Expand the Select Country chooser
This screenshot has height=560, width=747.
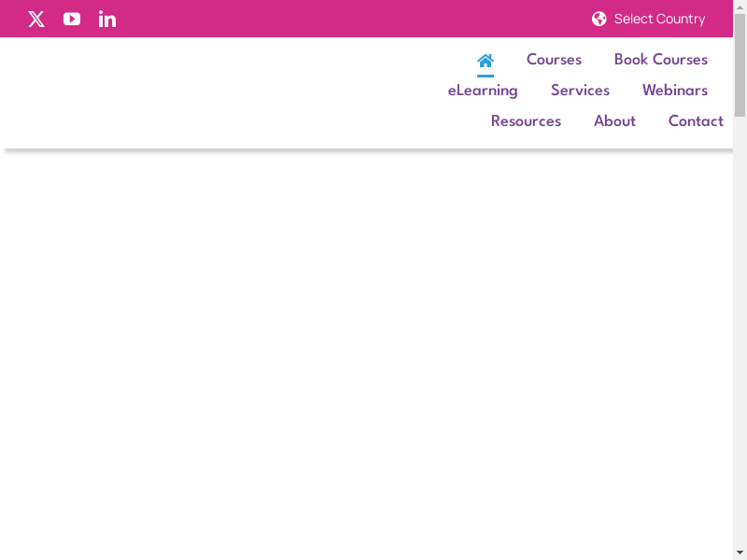659,19
